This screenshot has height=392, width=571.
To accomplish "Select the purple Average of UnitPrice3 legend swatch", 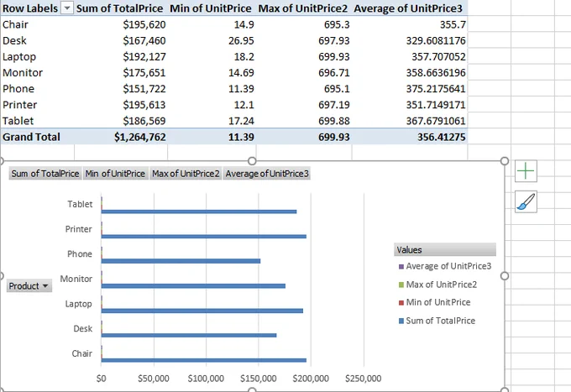I will pyautogui.click(x=401, y=267).
